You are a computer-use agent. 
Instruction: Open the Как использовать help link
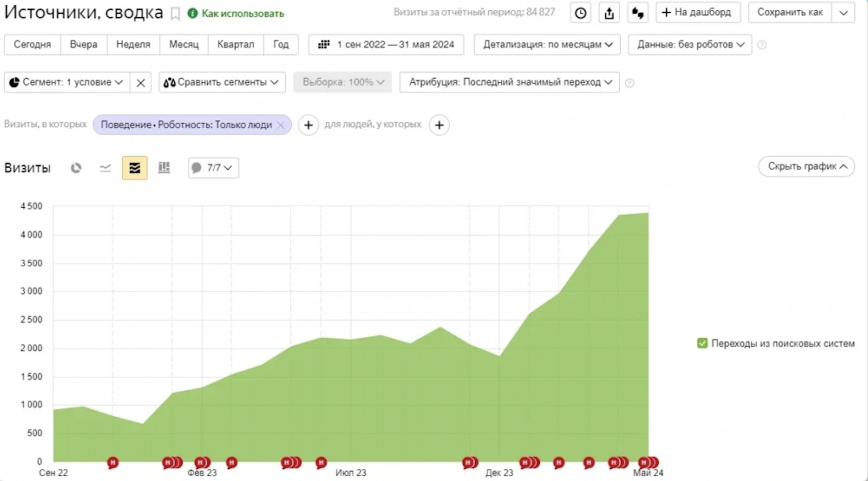(x=242, y=14)
